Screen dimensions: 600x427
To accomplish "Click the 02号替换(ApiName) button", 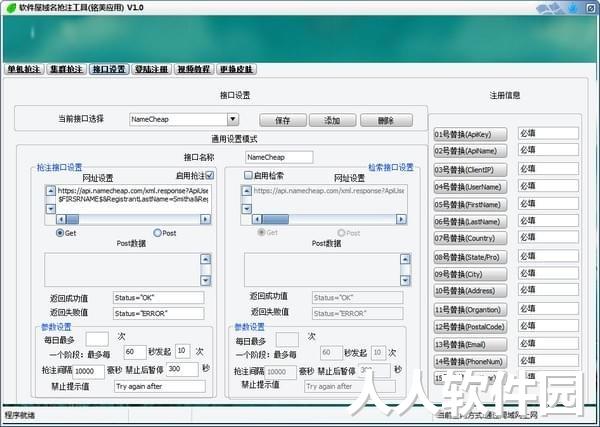I will [470, 151].
